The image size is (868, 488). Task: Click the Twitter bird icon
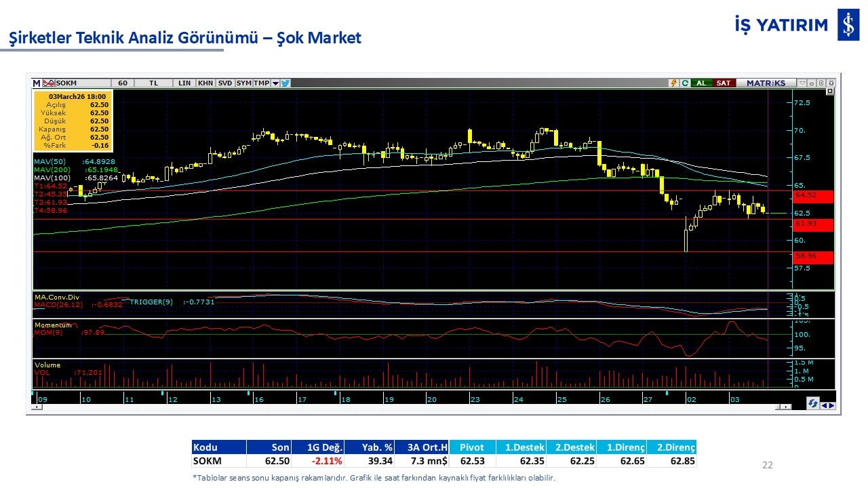pos(285,83)
